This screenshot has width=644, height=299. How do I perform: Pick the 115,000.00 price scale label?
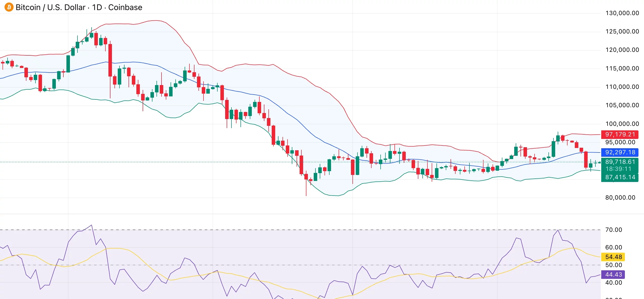(622, 68)
